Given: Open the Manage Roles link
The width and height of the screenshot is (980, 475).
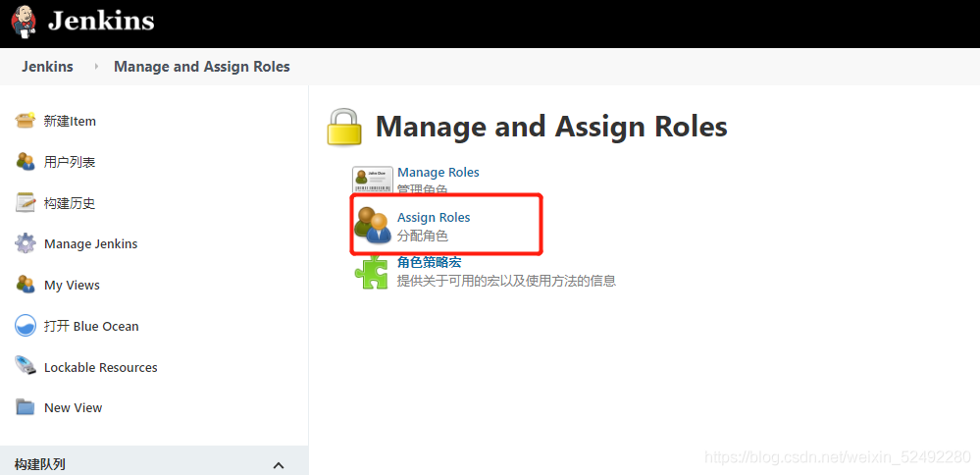Looking at the screenshot, I should 438,172.
